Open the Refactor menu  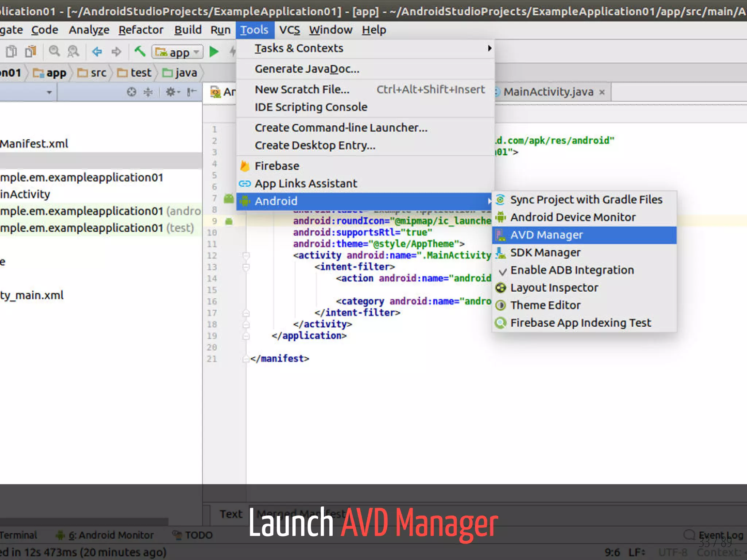141,30
